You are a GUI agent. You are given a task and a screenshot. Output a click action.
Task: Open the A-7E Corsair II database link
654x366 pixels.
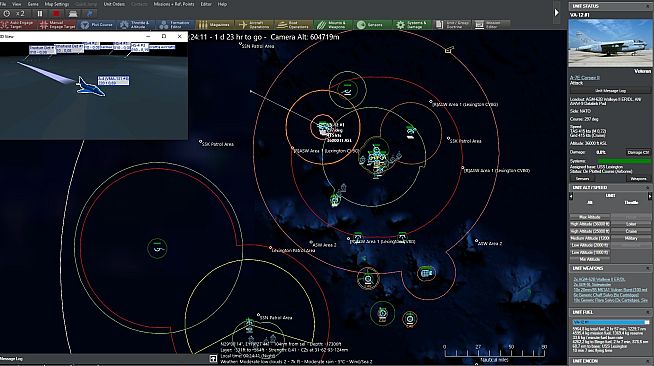tap(585, 78)
